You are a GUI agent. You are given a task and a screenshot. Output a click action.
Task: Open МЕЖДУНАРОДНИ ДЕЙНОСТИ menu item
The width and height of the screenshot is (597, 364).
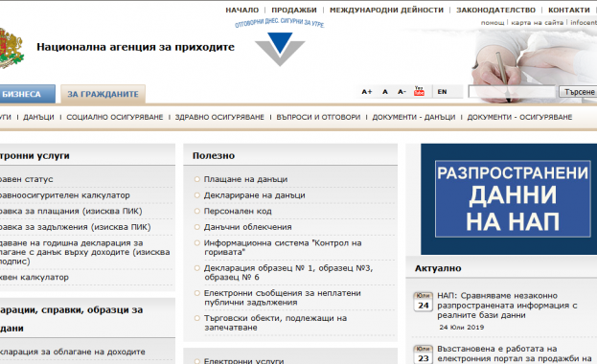[x=386, y=11]
